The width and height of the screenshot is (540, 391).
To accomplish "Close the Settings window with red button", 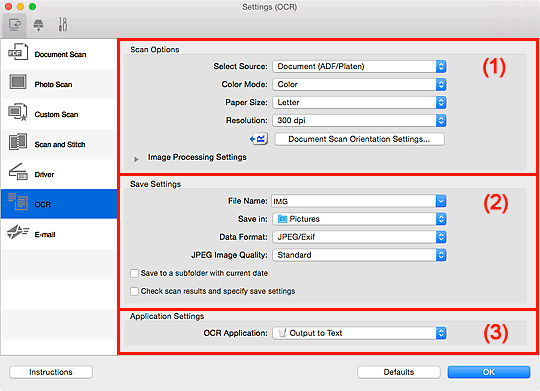I will (9, 7).
